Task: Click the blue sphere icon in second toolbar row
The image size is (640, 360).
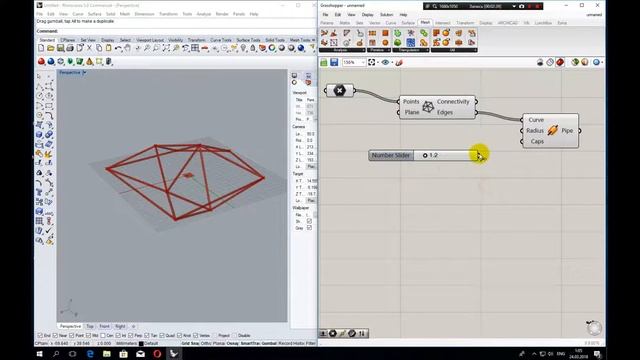Action: (x=51, y=62)
